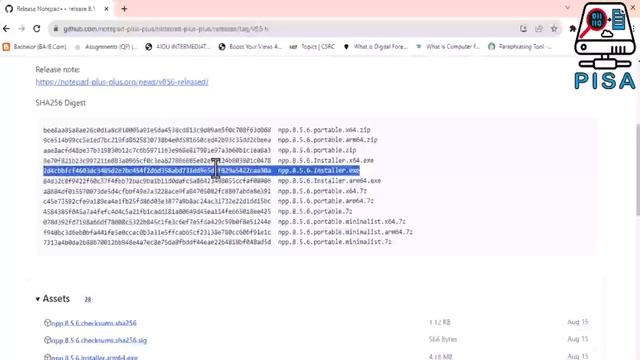640x360 pixels.
Task: Click npp.8.5.6.portable.x64.zip hash line
Action: coord(207,130)
